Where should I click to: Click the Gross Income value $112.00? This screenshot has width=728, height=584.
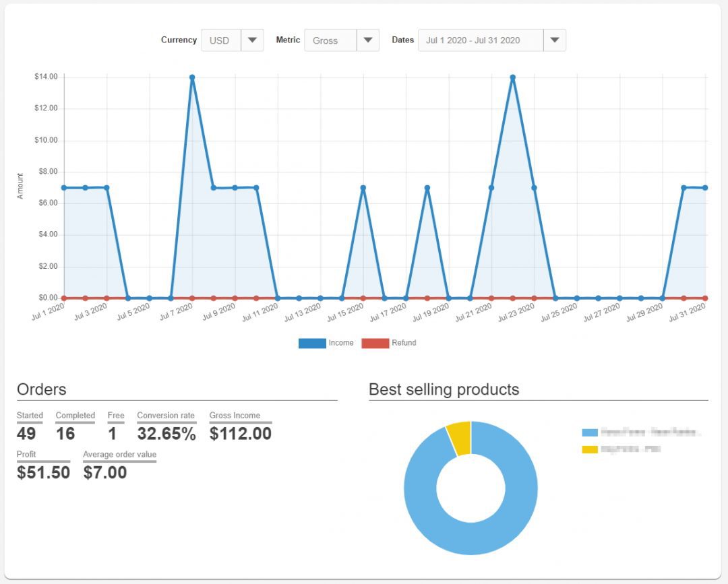[241, 434]
